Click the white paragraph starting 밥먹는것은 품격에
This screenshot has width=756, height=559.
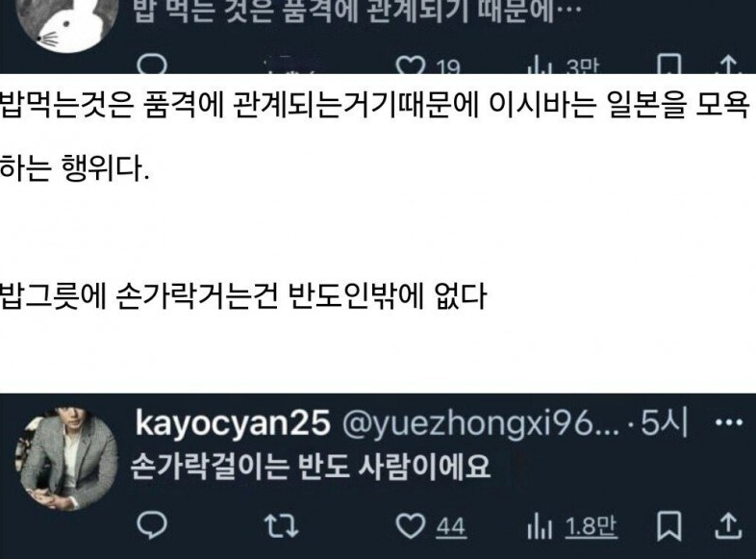point(376,137)
